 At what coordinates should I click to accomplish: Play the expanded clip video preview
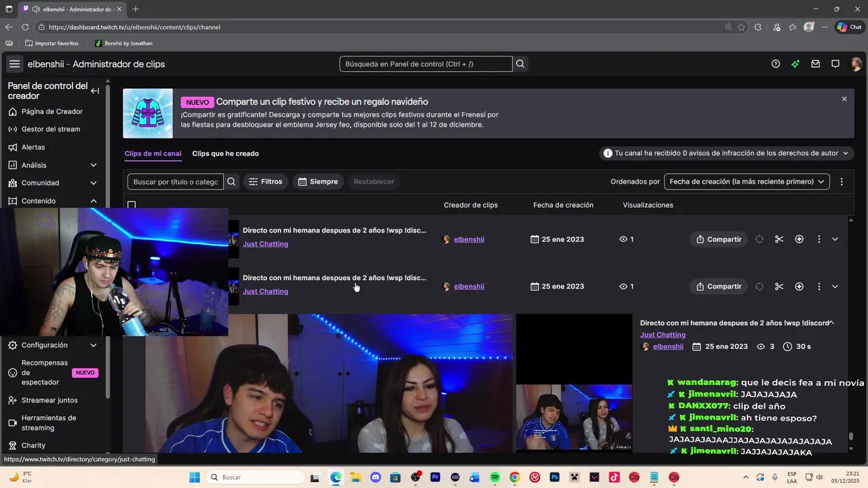[x=329, y=383]
